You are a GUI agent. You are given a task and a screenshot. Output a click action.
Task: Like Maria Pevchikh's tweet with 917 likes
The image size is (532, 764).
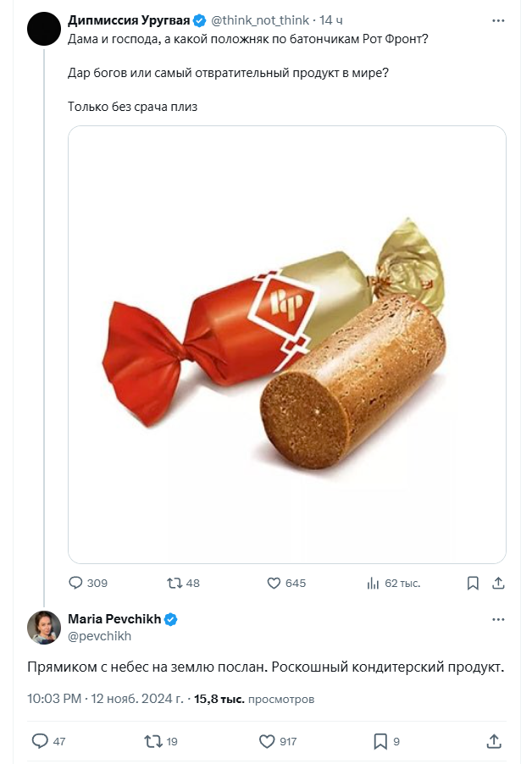click(267, 741)
